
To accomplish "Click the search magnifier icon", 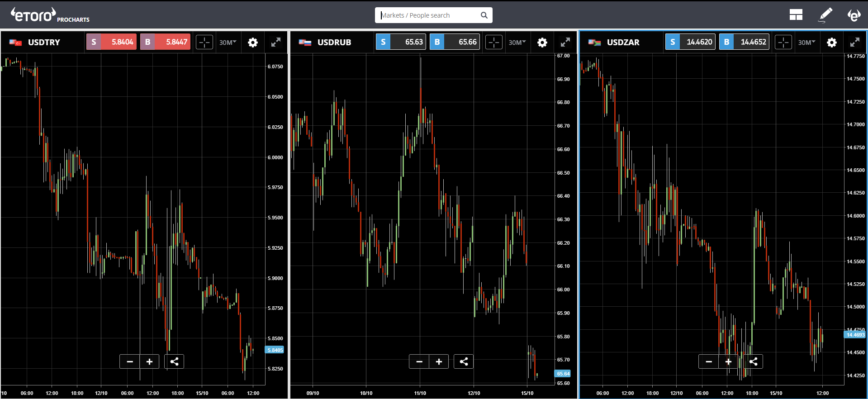I will (x=484, y=15).
